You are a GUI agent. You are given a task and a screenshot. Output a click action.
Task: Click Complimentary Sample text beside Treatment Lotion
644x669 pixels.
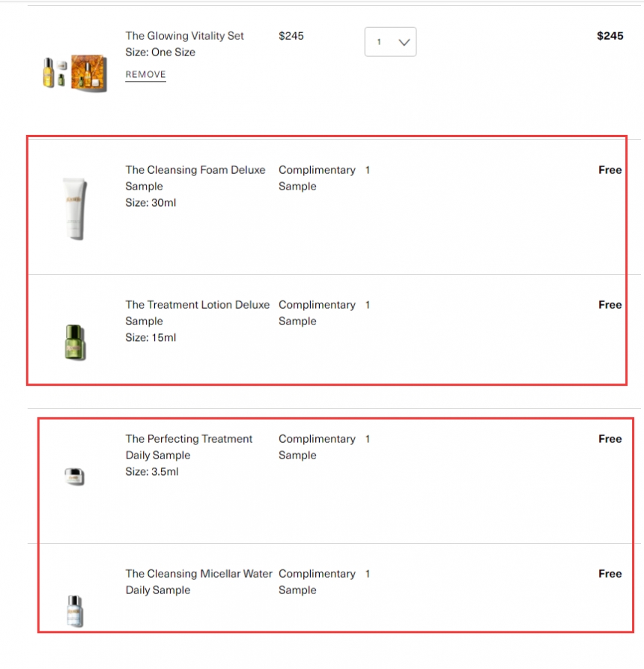tap(316, 312)
